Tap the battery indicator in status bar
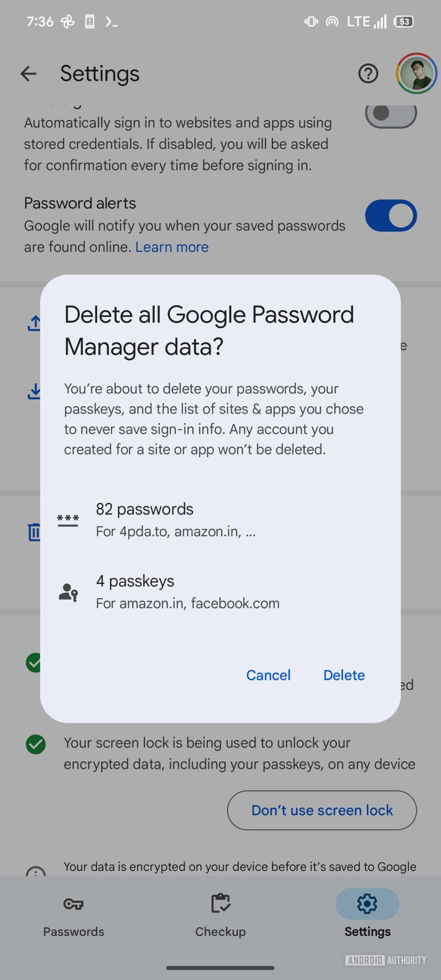Screen dimensions: 441x980 [404, 22]
